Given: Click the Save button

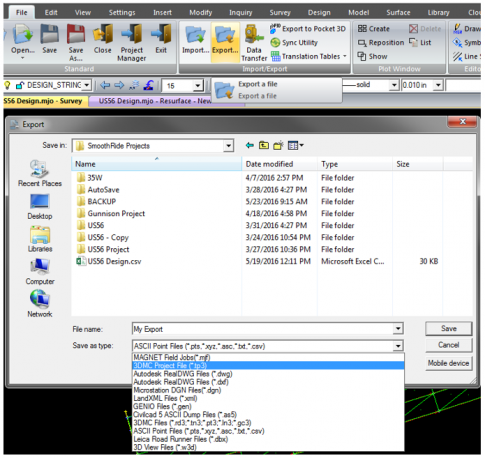Looking at the screenshot, I should tap(449, 329).
